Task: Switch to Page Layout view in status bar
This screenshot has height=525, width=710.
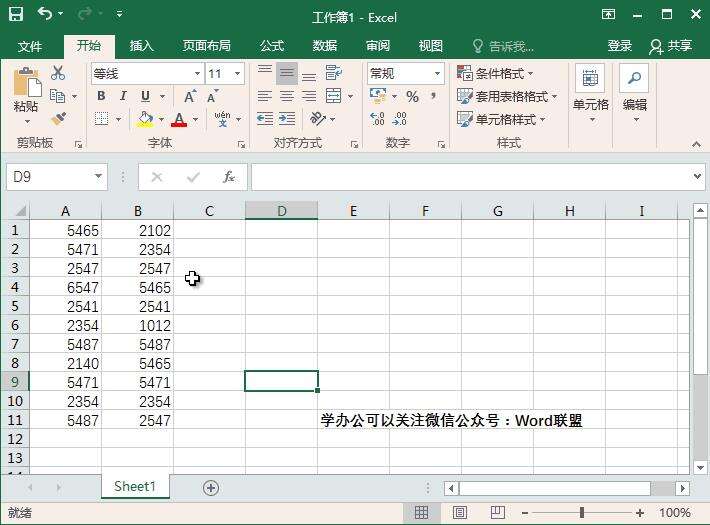Action: tap(459, 513)
